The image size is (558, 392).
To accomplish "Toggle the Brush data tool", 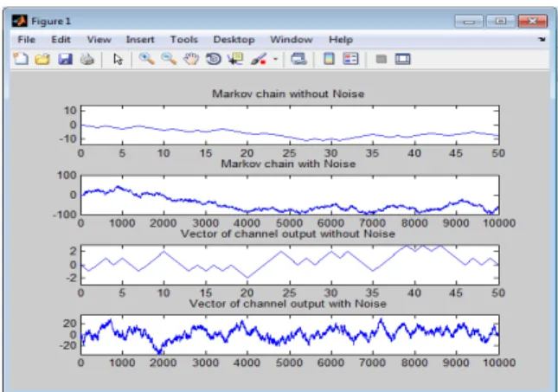I will coord(259,59).
